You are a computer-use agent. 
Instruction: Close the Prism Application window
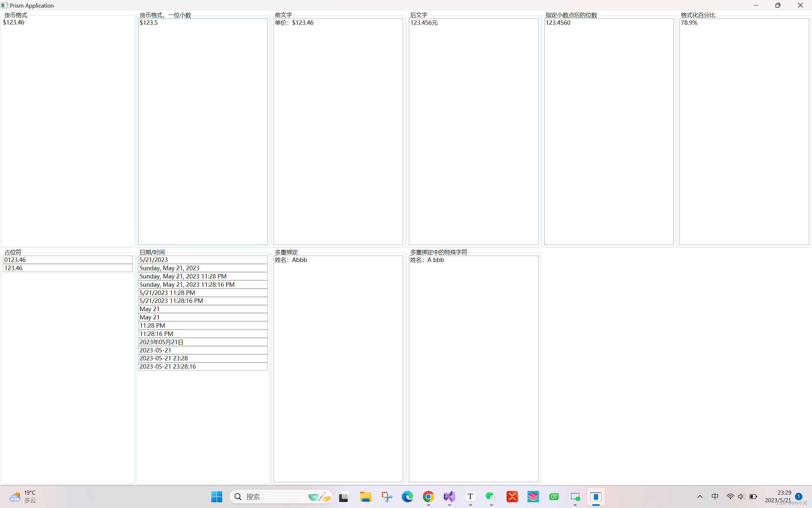pos(800,5)
